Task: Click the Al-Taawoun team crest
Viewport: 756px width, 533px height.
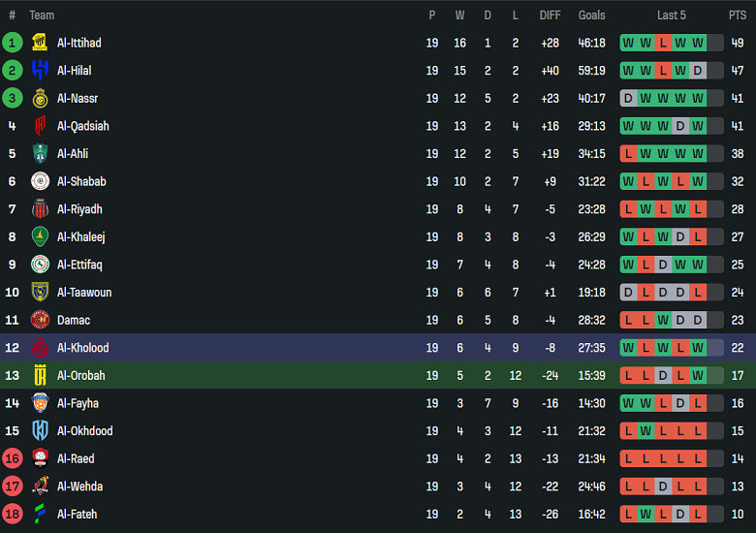Action: point(40,292)
